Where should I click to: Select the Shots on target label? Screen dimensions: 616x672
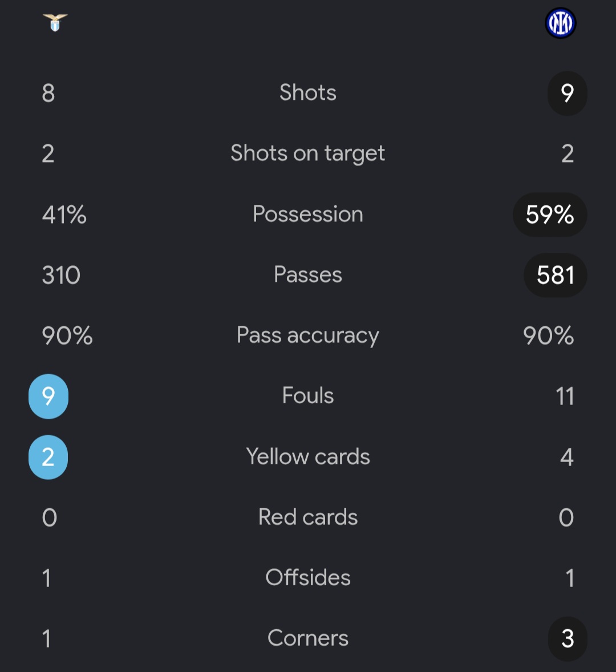308,153
